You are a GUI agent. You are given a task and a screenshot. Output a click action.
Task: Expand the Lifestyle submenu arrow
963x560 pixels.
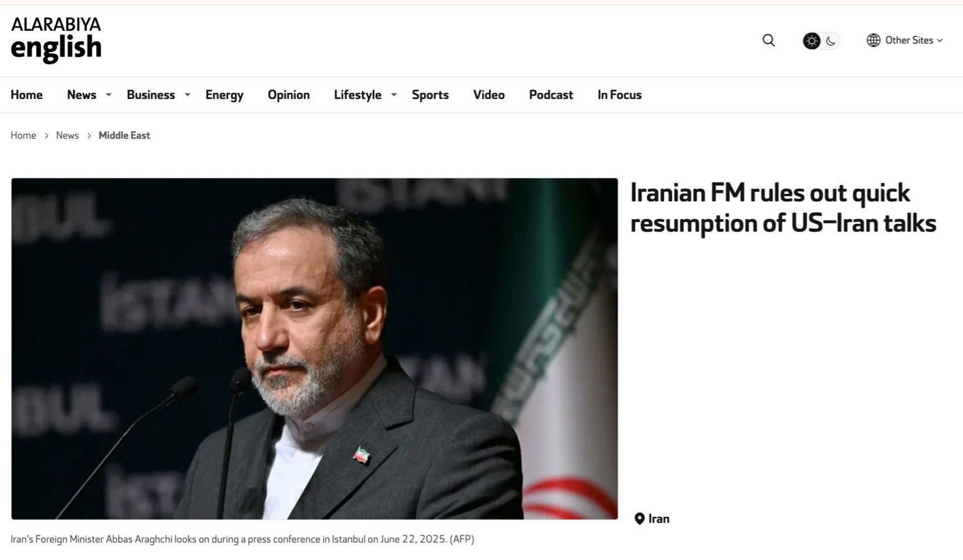coord(393,95)
